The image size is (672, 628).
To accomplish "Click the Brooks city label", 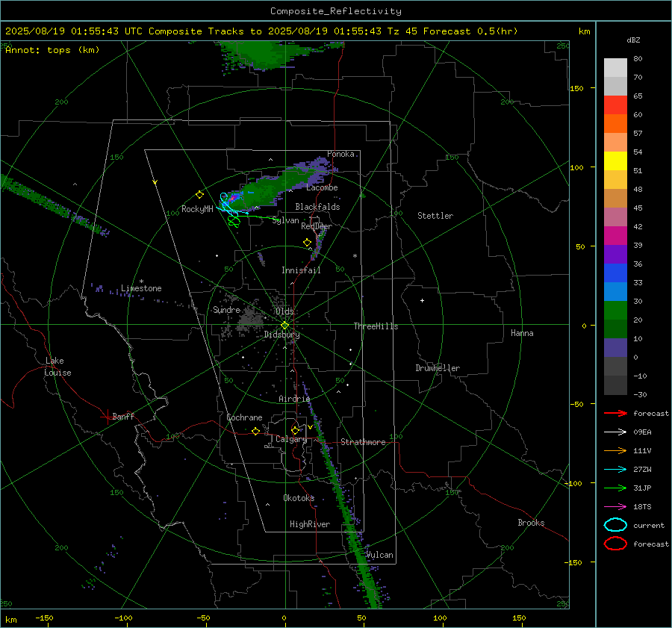I will coord(531,523).
